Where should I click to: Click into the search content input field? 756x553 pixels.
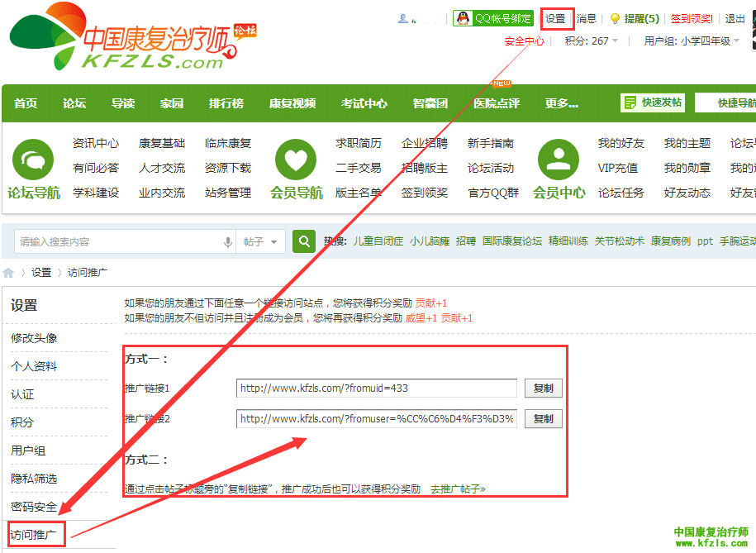pyautogui.click(x=116, y=242)
